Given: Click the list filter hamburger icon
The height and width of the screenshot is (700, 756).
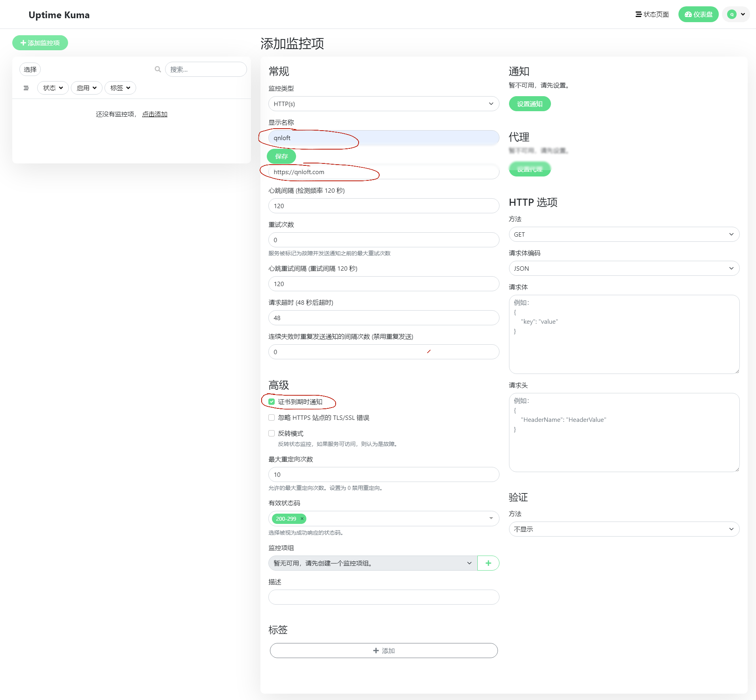Looking at the screenshot, I should pyautogui.click(x=26, y=88).
